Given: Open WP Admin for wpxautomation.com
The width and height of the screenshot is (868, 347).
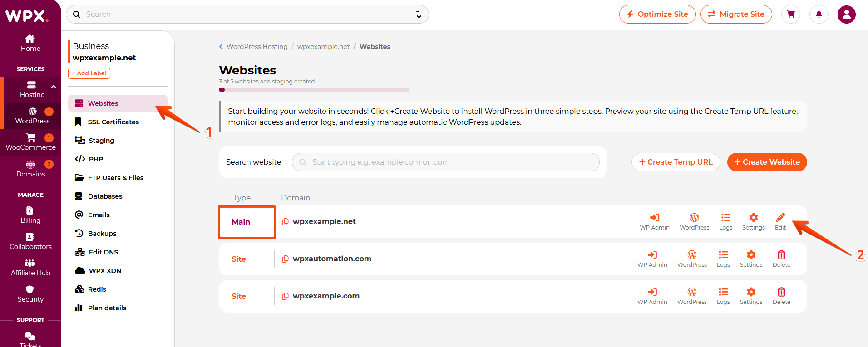Looking at the screenshot, I should (652, 259).
